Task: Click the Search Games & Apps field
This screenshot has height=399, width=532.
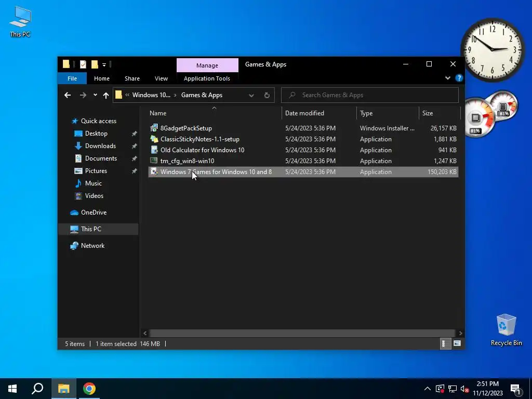Action: [370, 95]
